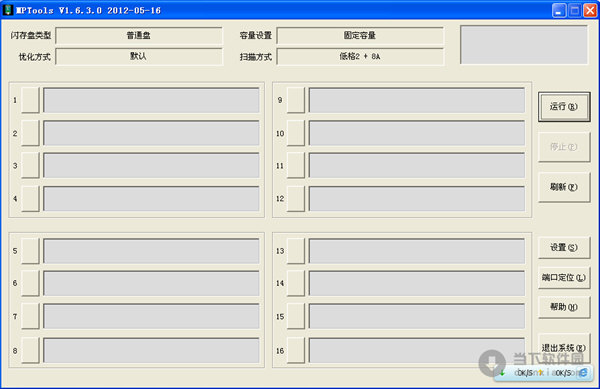Click the port 11 status button
The image size is (600, 389).
point(296,166)
